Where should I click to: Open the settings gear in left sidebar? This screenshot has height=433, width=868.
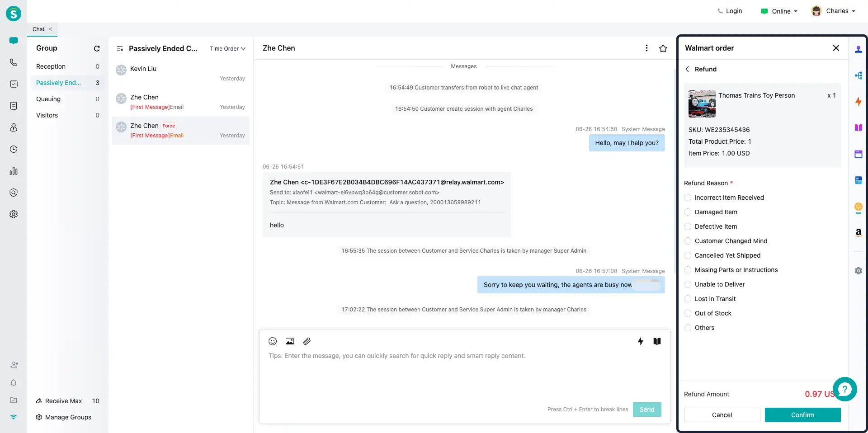pos(14,214)
